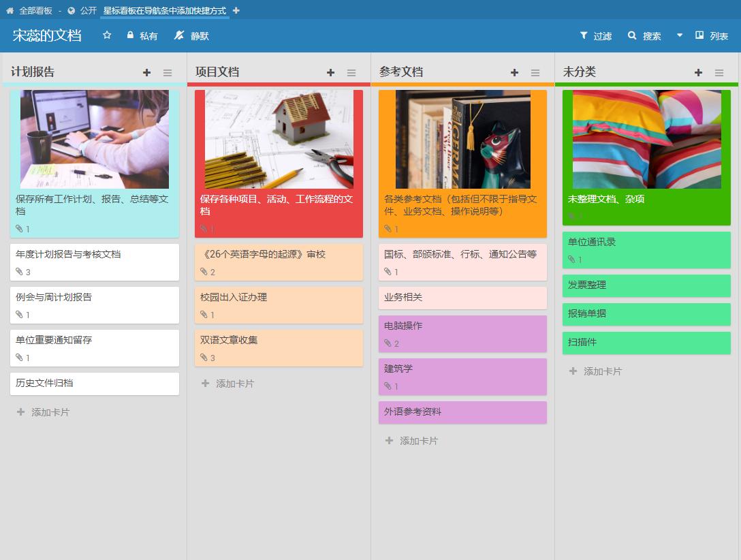This screenshot has width=741, height=560.
Task: Click attachment icon on 建筑学 card
Action: coord(388,386)
